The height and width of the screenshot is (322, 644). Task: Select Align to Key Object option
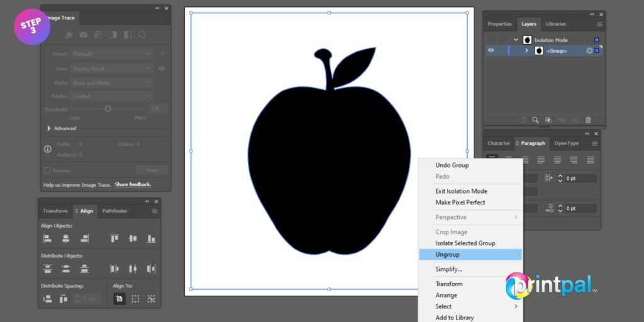pos(151,299)
